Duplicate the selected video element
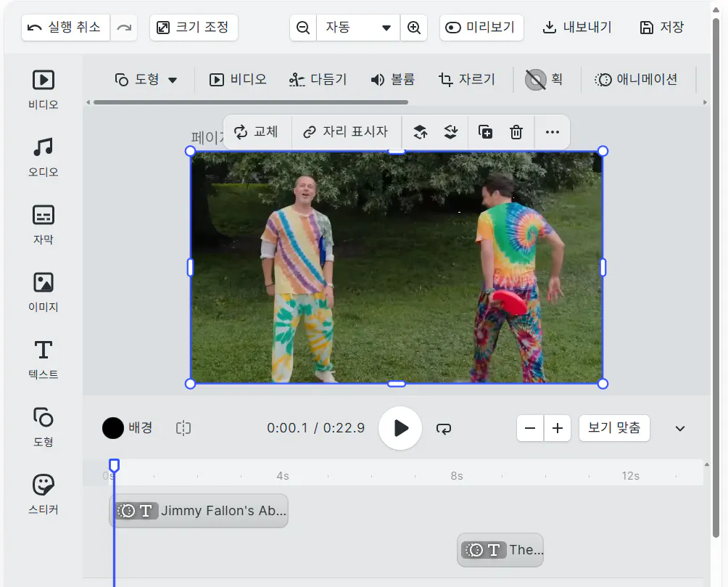This screenshot has height=587, width=728. 485,132
